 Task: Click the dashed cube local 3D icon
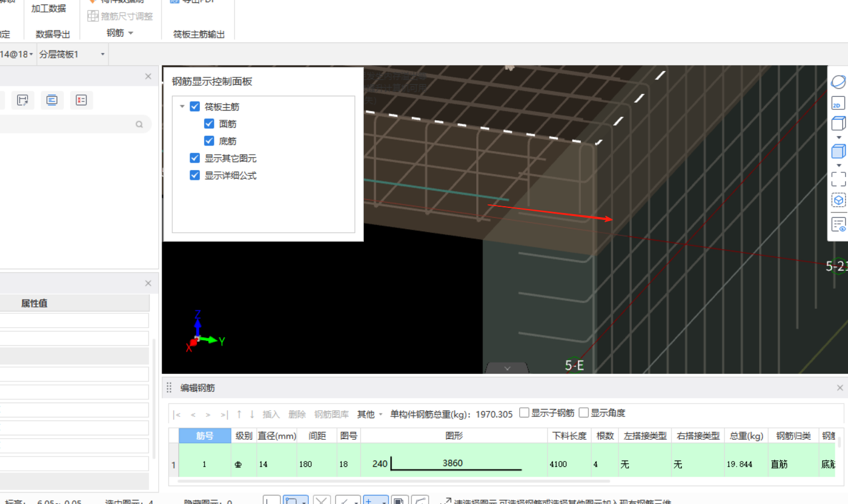coord(838,200)
